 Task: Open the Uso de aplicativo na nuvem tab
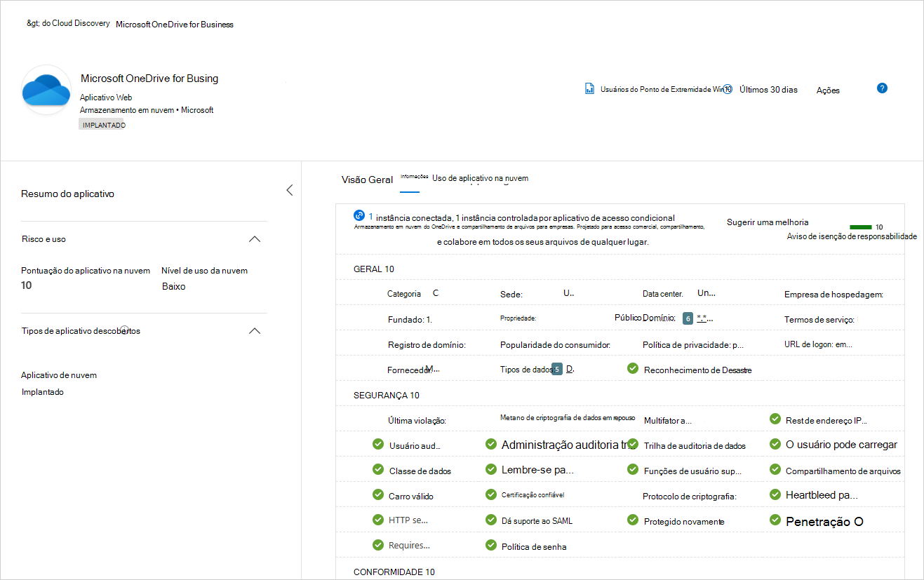click(480, 178)
